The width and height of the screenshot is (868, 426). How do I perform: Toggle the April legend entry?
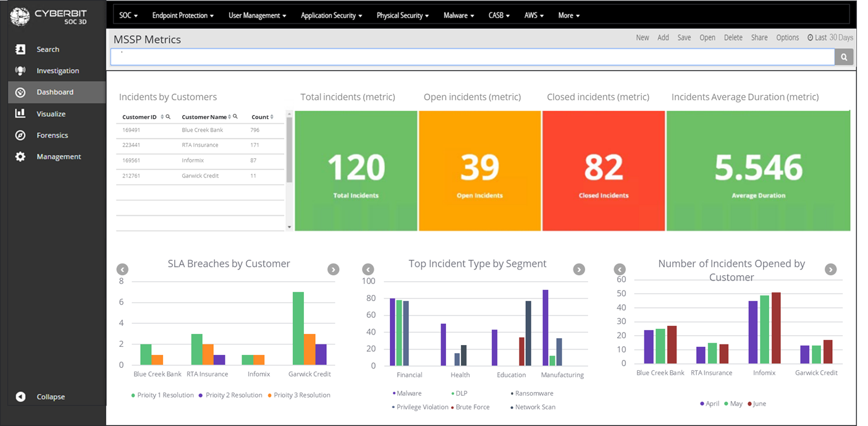[710, 404]
